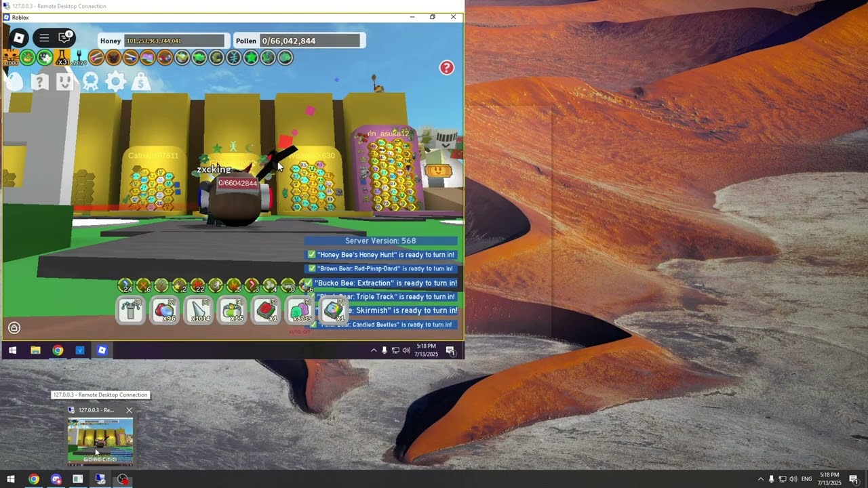Open the Remote Desktop preview thumbnail
868x488 pixels.
click(x=100, y=441)
